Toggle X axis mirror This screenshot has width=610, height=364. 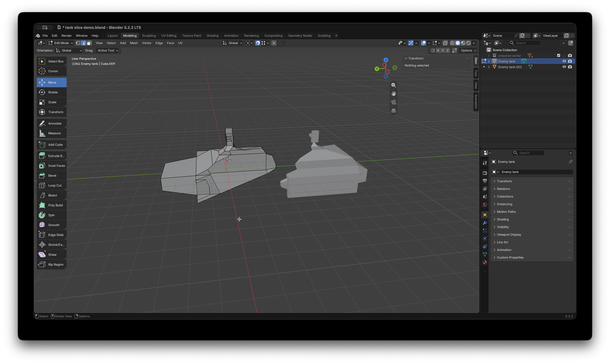pyautogui.click(x=438, y=51)
